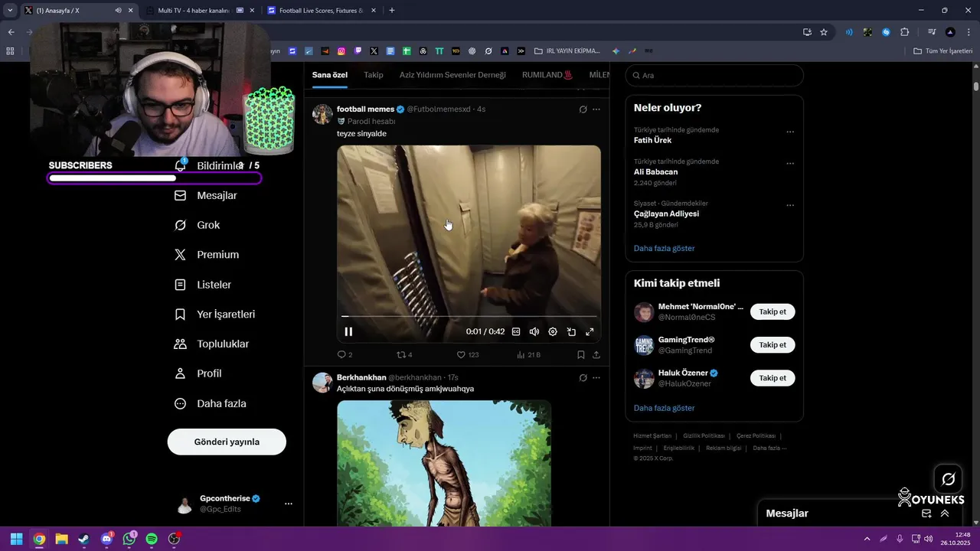Open football memes profile avatar

322,114
